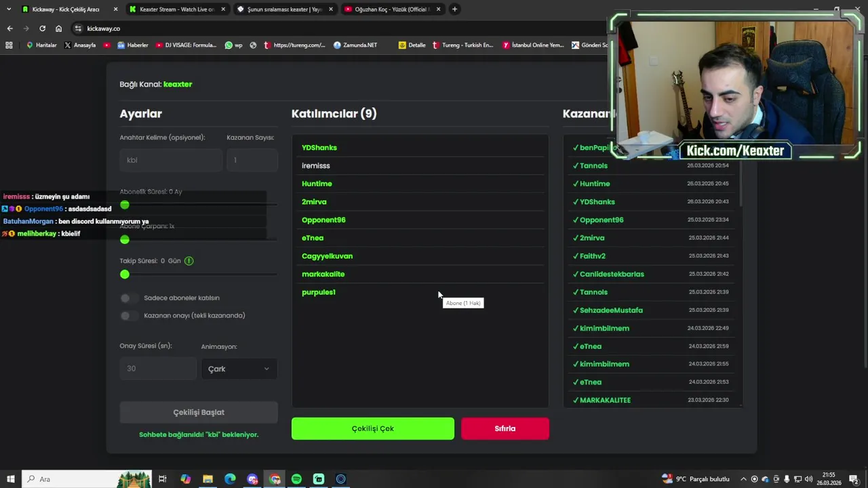The width and height of the screenshot is (868, 488).
Task: Open the Tureng - Turkish En... bookmark
Action: click(462, 45)
